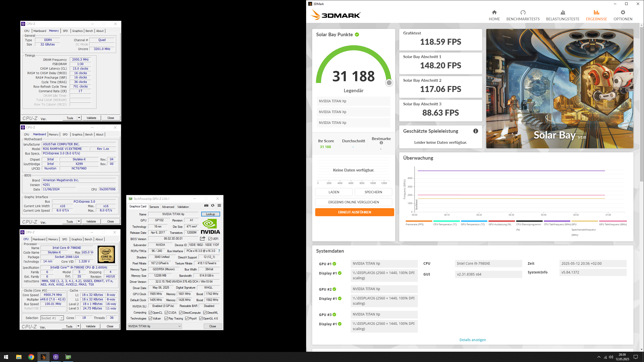Toggle the OpenGL 4.6 checkbox
This screenshot has width=644, height=362.
[201, 318]
